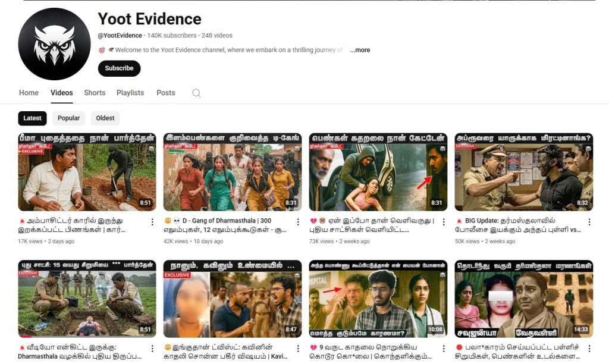The image size is (609, 364).
Task: Open the Playlists tab
Action: pos(130,93)
